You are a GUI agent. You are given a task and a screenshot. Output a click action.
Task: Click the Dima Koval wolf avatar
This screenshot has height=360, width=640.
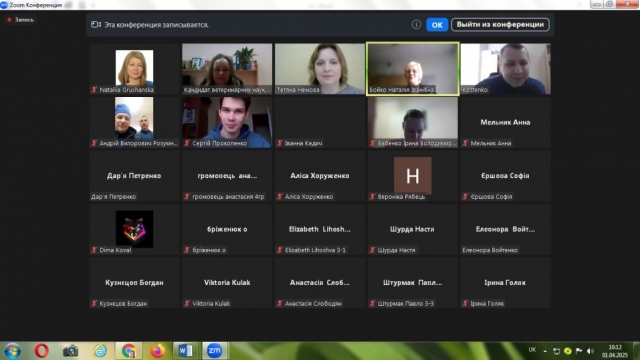click(134, 229)
